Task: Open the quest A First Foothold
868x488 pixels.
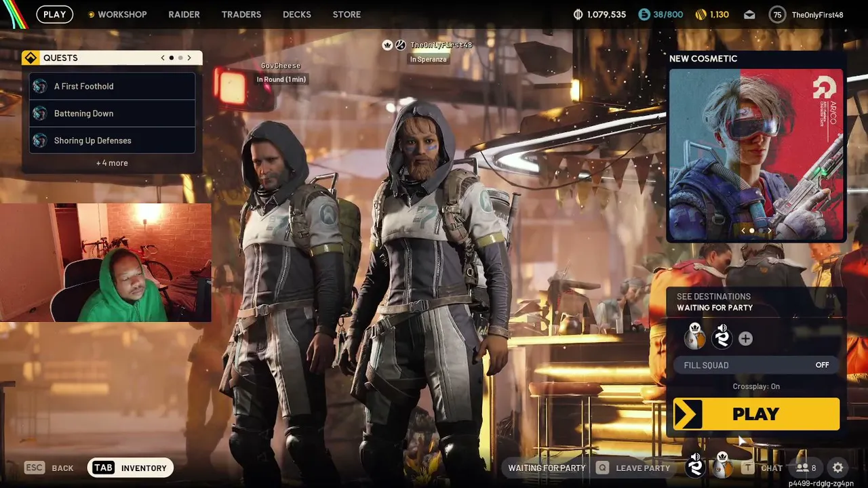Action: 113,86
